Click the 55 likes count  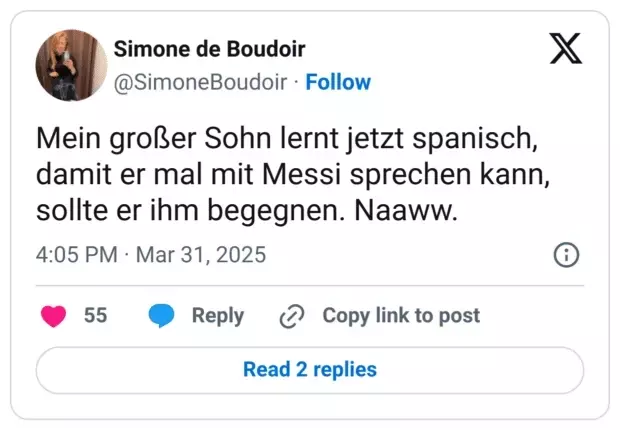(95, 315)
